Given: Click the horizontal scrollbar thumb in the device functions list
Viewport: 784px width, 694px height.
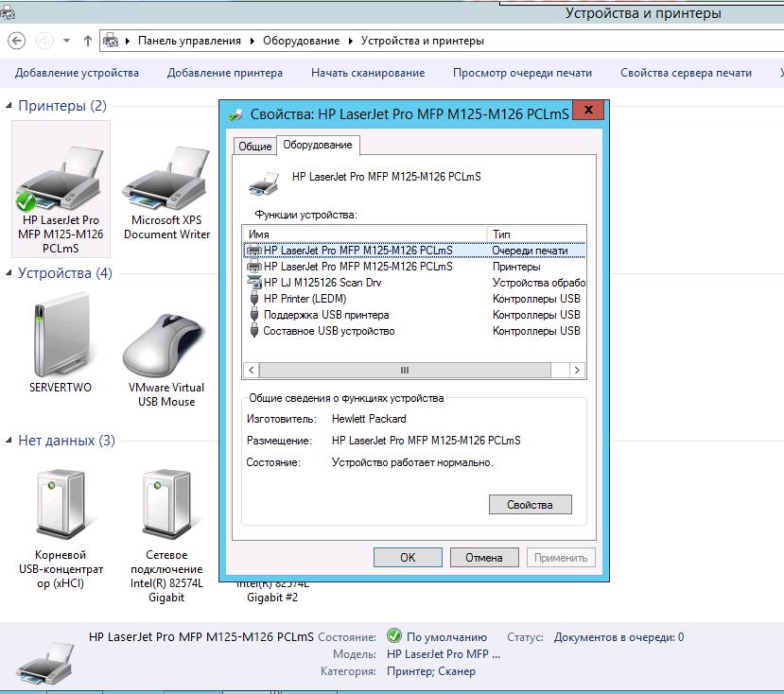Looking at the screenshot, I should coord(405,370).
